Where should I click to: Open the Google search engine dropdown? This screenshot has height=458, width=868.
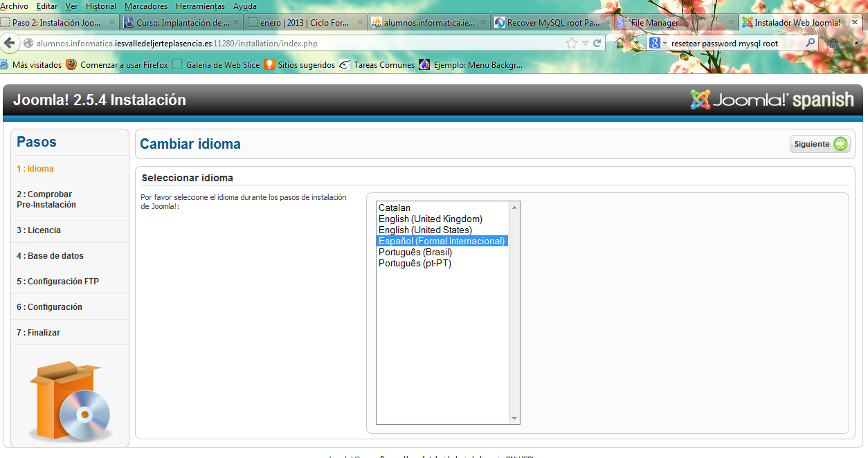click(658, 43)
